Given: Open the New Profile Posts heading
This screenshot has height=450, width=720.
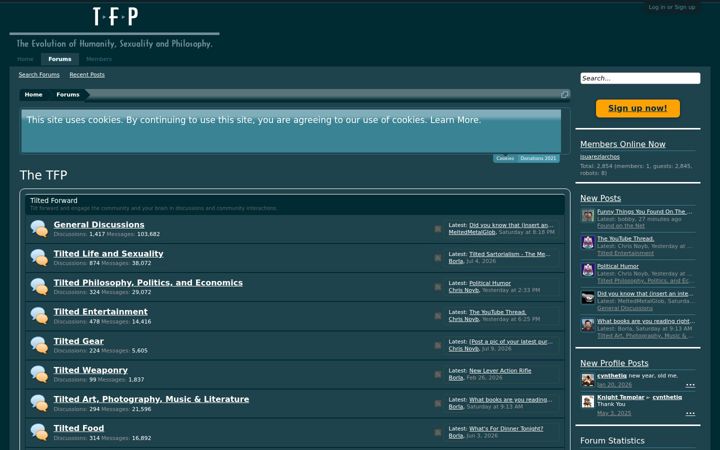Looking at the screenshot, I should coord(614,363).
